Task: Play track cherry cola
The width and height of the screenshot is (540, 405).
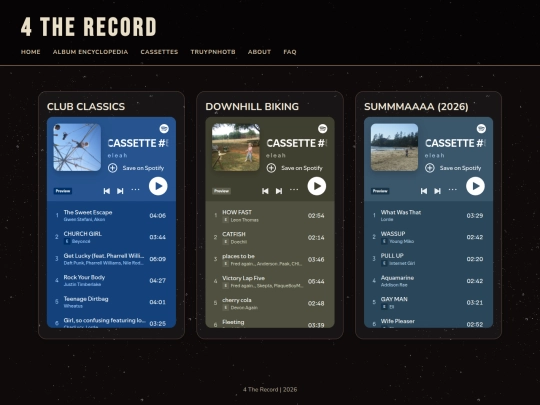Action: pos(270,303)
